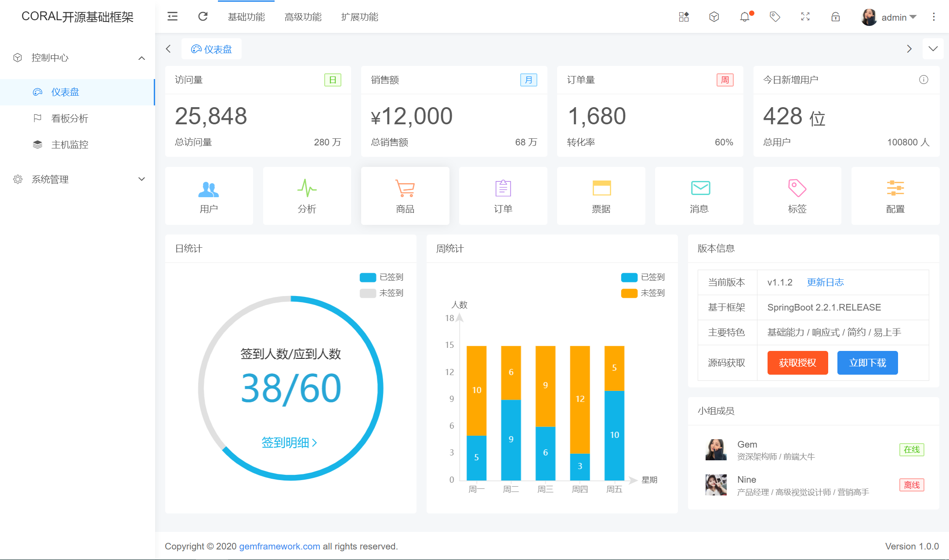This screenshot has height=560, width=949.
Task: Open gemframework.com footer link
Action: (279, 546)
